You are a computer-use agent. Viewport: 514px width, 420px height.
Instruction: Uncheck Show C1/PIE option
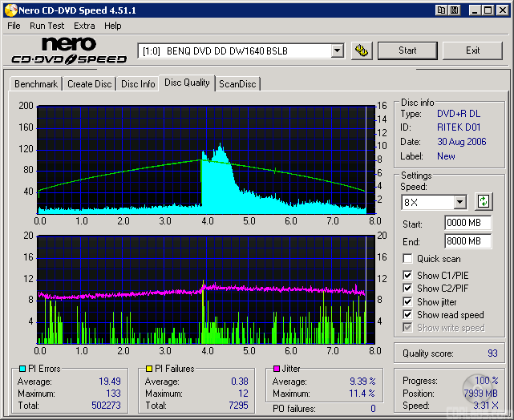(408, 276)
